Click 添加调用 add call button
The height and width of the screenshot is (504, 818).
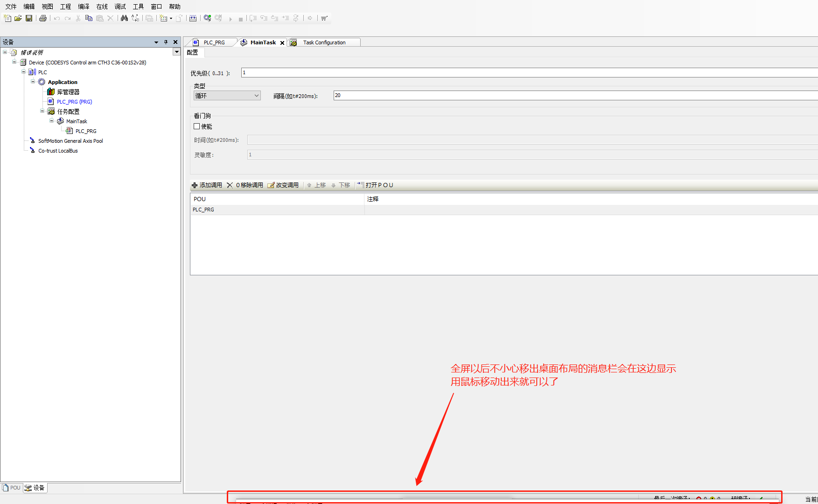pos(207,185)
